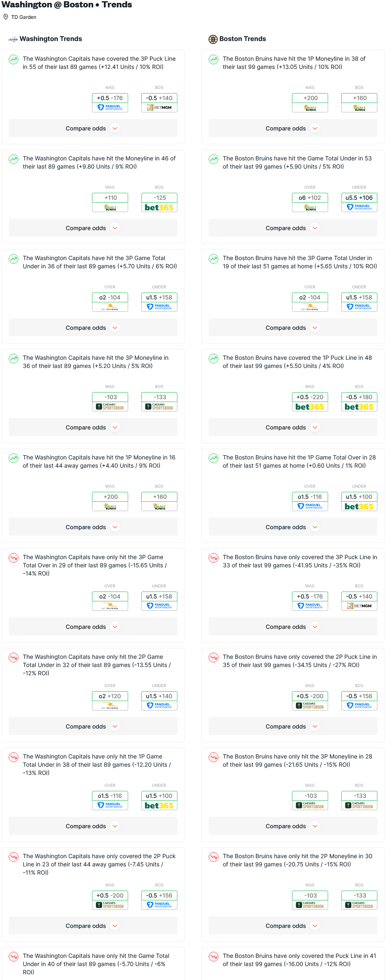
Task: Click DraftKings logo under Washington +110 odds
Action: [110, 208]
